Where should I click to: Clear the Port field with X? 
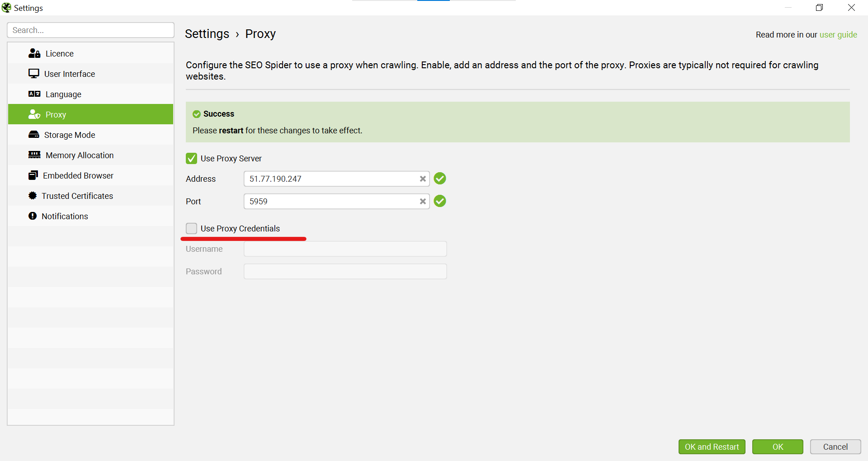(423, 202)
